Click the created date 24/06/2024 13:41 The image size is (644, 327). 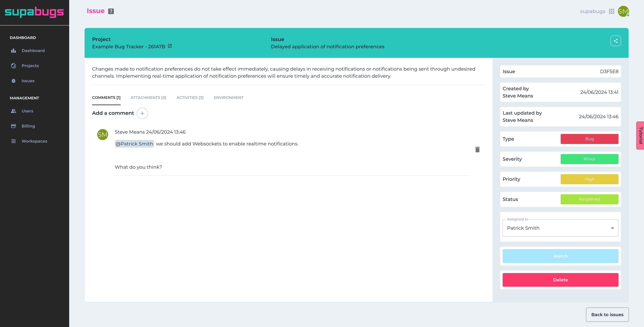599,92
